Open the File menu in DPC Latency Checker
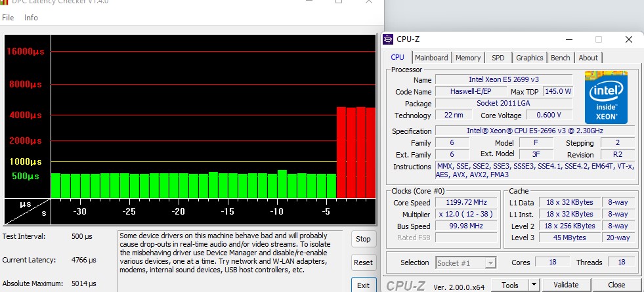This screenshot has width=644, height=292. pos(8,18)
